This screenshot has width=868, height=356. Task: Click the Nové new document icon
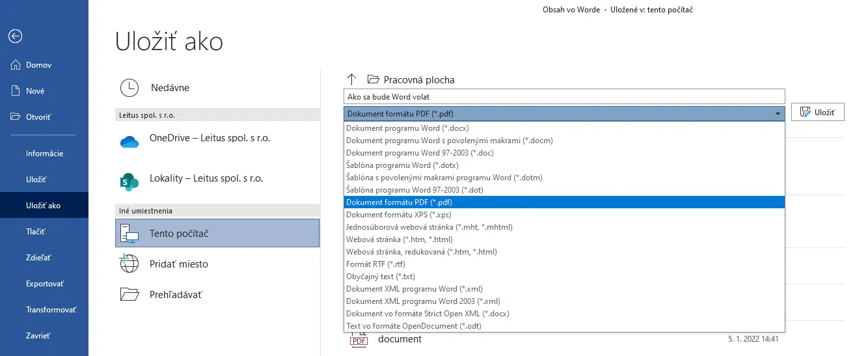[16, 91]
